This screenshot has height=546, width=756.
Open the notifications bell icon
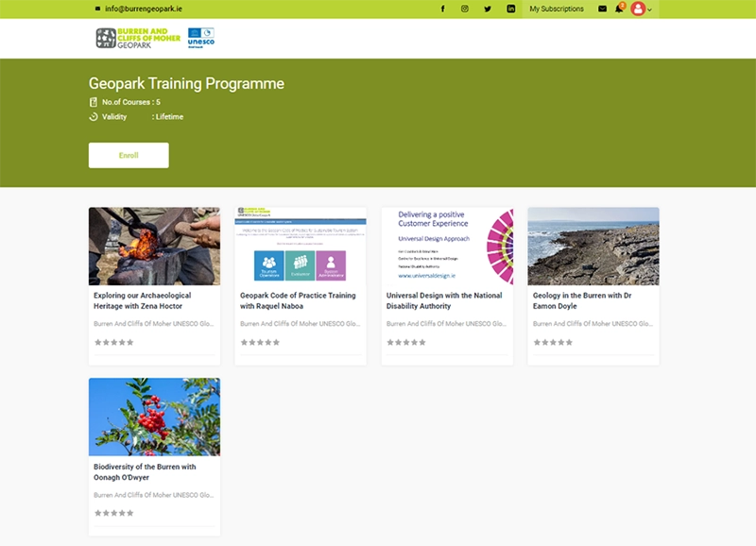click(x=619, y=9)
